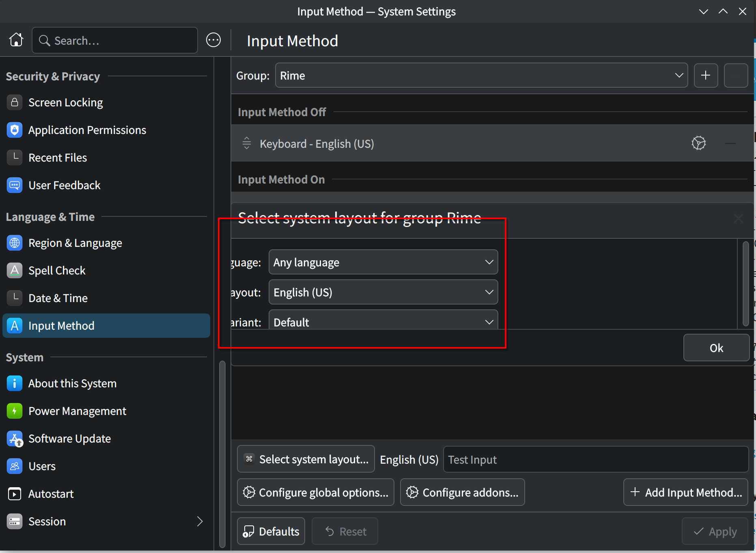Click the Application Permissions shield icon
The height and width of the screenshot is (553, 756).
coord(15,130)
